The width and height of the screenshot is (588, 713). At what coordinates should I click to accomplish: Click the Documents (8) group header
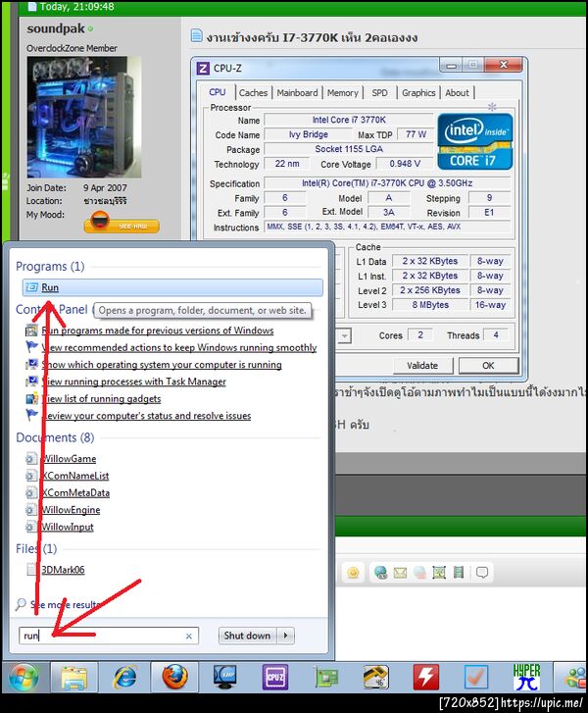point(55,437)
